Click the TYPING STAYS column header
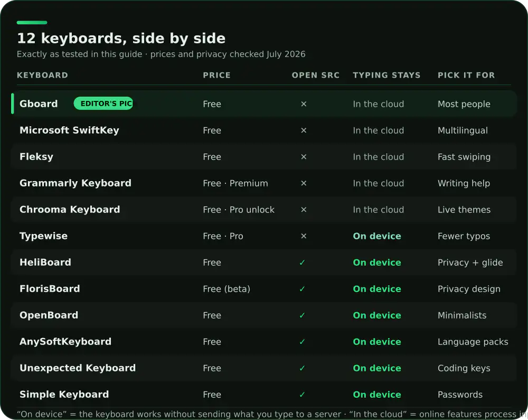The image size is (528, 420). click(386, 75)
